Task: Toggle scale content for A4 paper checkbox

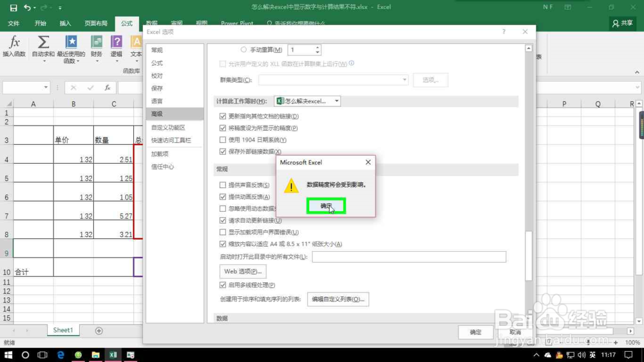Action: (223, 244)
